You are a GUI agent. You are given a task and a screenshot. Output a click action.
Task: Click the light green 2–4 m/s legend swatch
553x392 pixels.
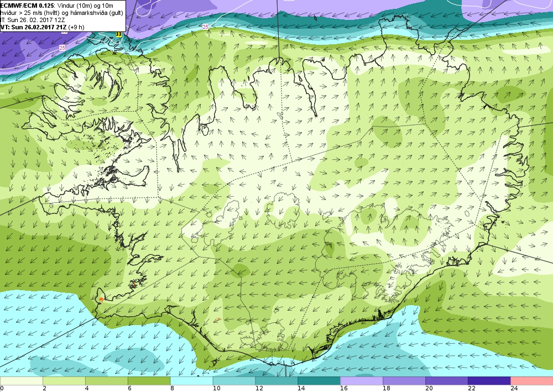(64, 381)
